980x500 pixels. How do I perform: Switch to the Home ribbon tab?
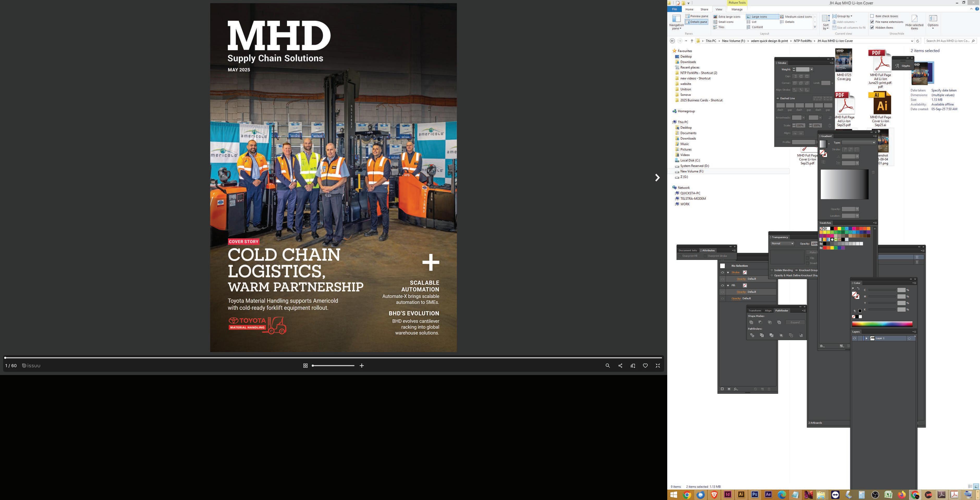689,10
